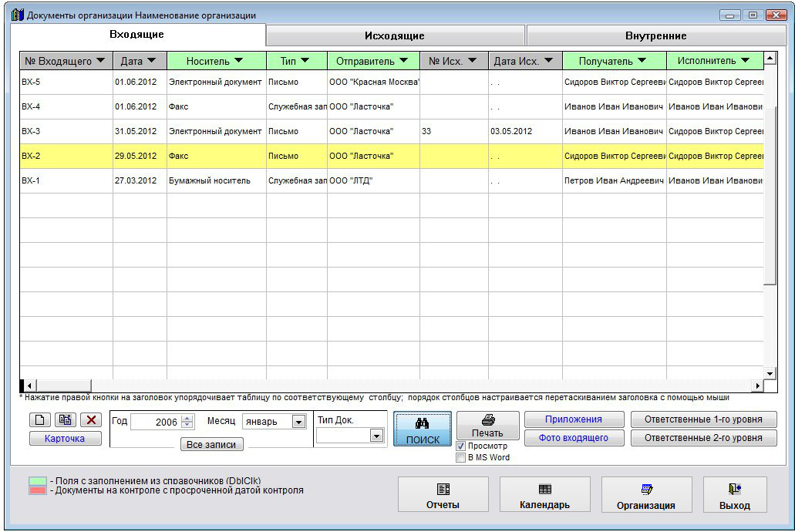The height and width of the screenshot is (532, 795).
Task: Open Организация settings button
Action: click(646, 495)
